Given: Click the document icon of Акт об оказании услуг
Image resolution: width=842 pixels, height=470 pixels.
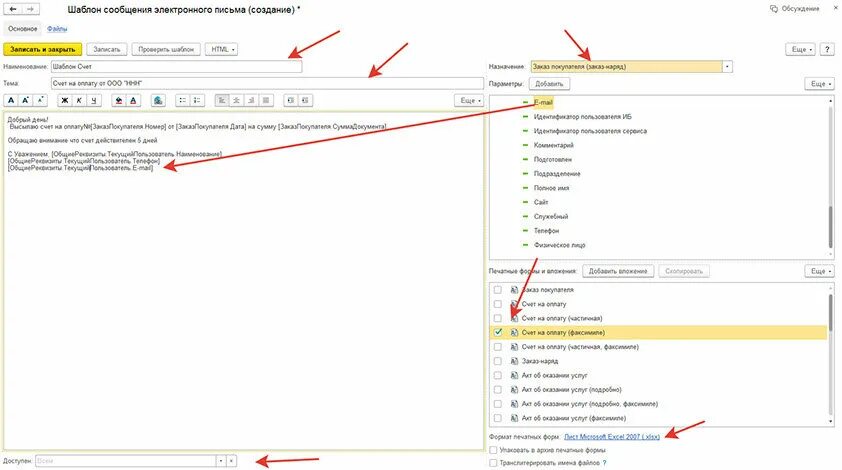Looking at the screenshot, I should 514,375.
